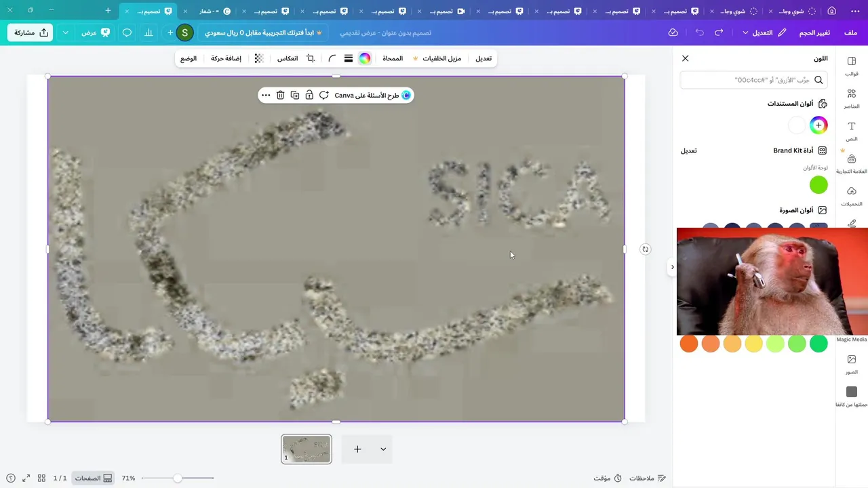Image resolution: width=868 pixels, height=488 pixels.
Task: Select the yellow swatch in bottom color row
Action: pyautogui.click(x=753, y=344)
